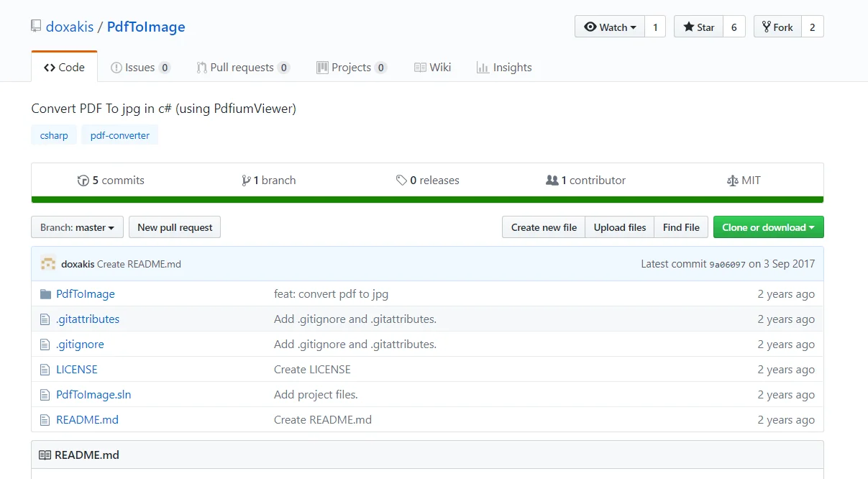This screenshot has height=479, width=868.
Task: Fork the repository with the Fork button
Action: tap(777, 27)
